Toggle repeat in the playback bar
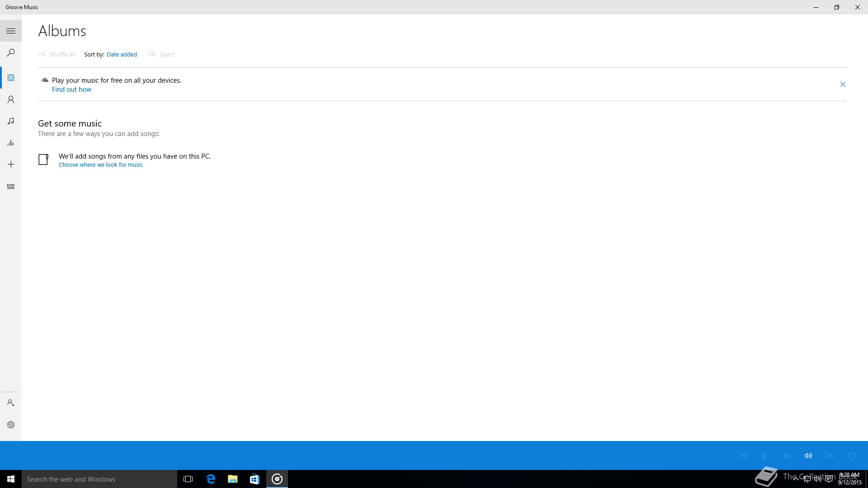The height and width of the screenshot is (488, 868). pyautogui.click(x=851, y=455)
